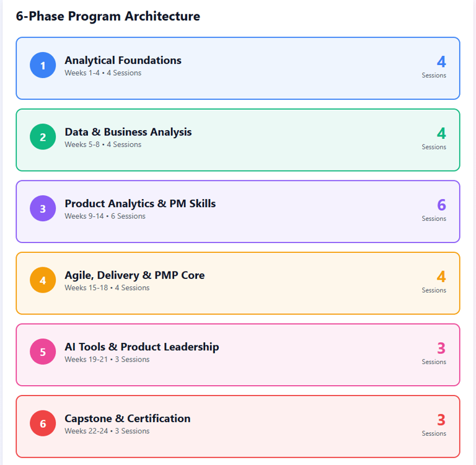Click the 6-Phase Program Architecture heading
Viewport: 476px width, 465px height.
coord(108,16)
